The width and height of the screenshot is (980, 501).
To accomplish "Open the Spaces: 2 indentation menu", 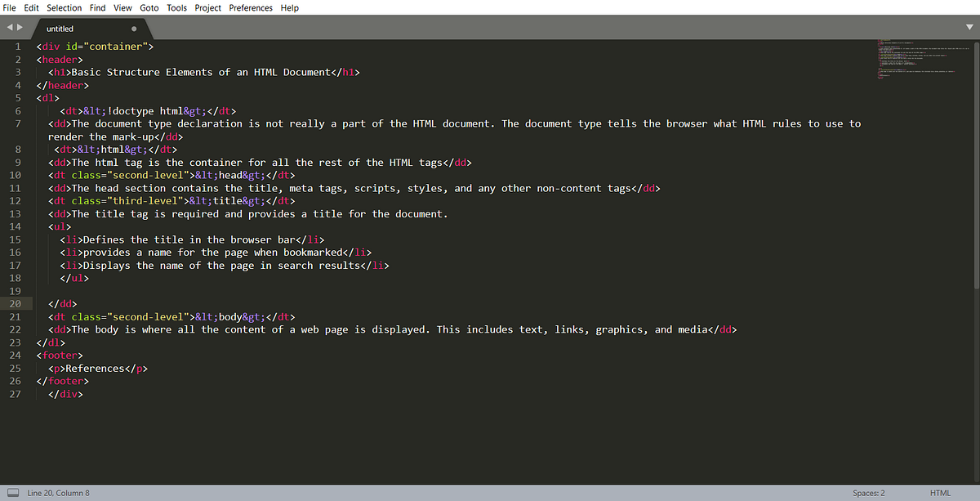I will (868, 492).
